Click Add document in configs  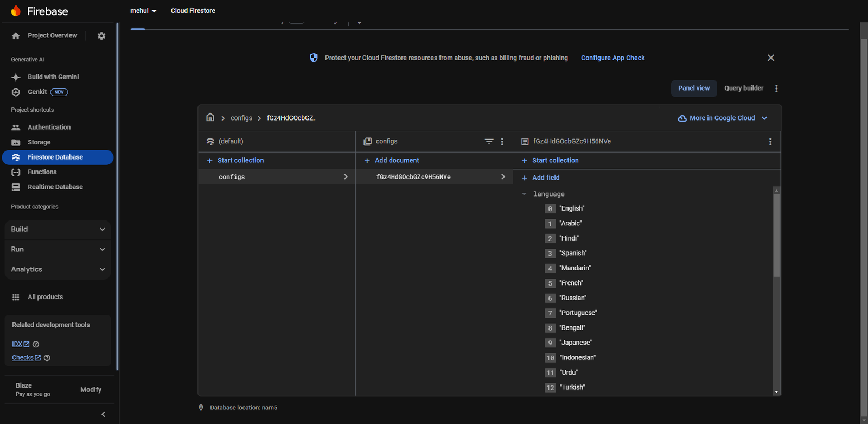point(397,160)
